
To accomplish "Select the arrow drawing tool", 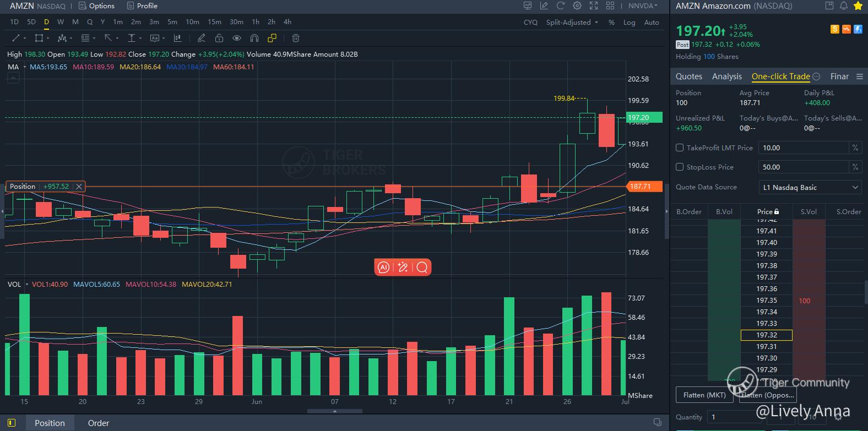I will (x=109, y=38).
